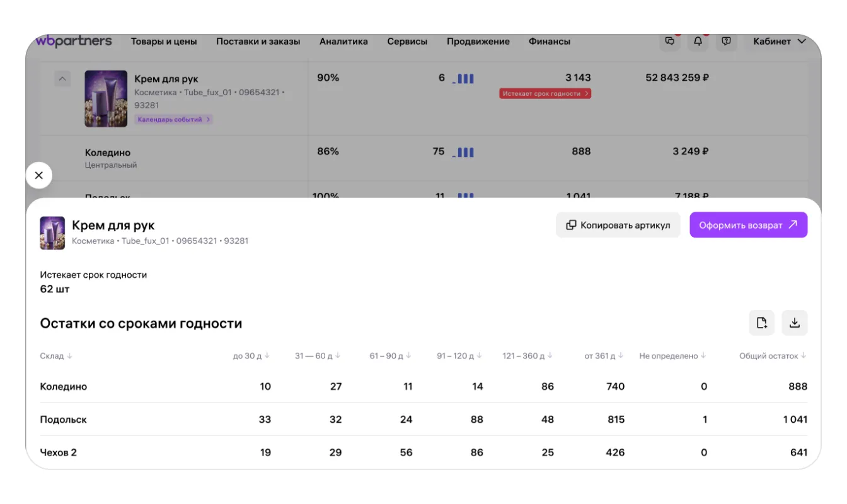Viewport: 847px width, 504px height.
Task: Open the Товары и цены menu
Action: point(164,42)
